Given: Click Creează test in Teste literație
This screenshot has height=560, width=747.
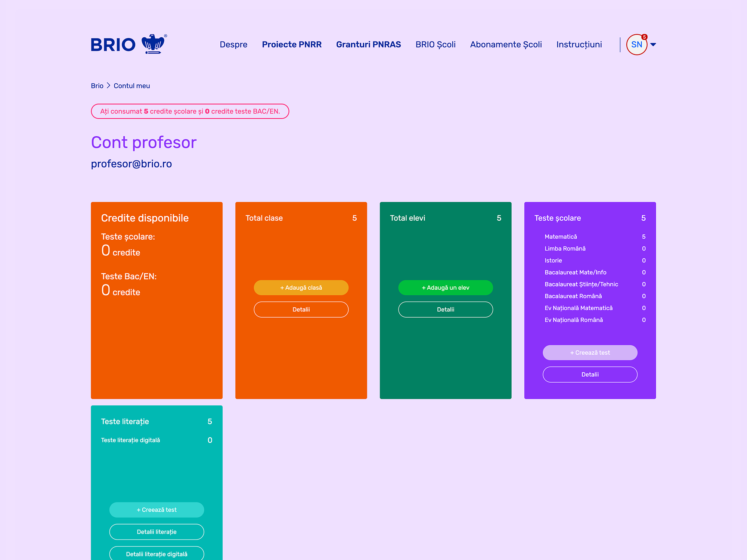Looking at the screenshot, I should tap(156, 510).
